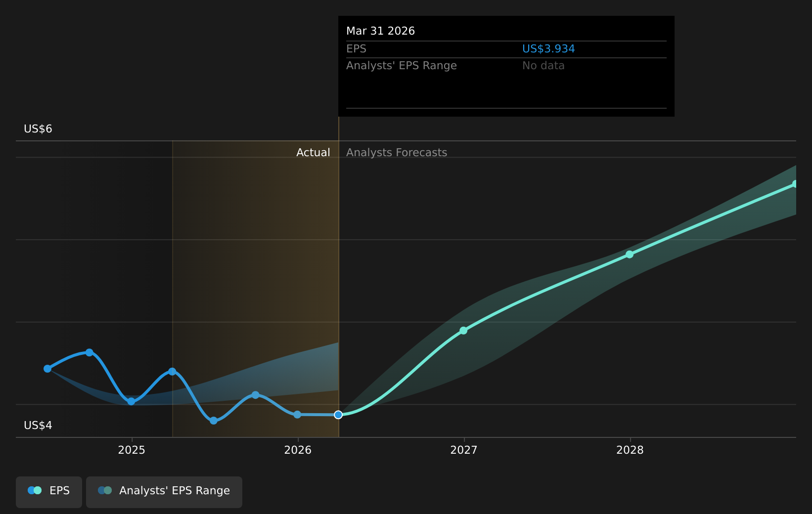The width and height of the screenshot is (812, 514).
Task: Select the Mar 31 2026 EPS data point
Action: pos(338,415)
